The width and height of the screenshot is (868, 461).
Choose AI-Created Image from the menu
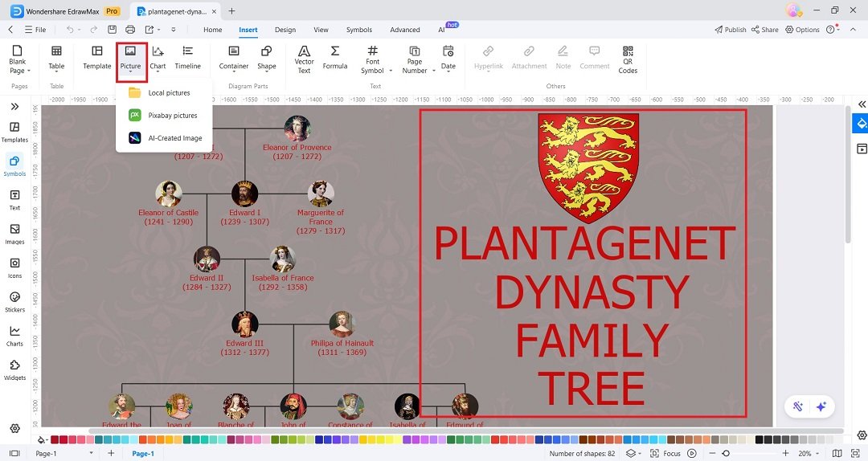(164, 138)
